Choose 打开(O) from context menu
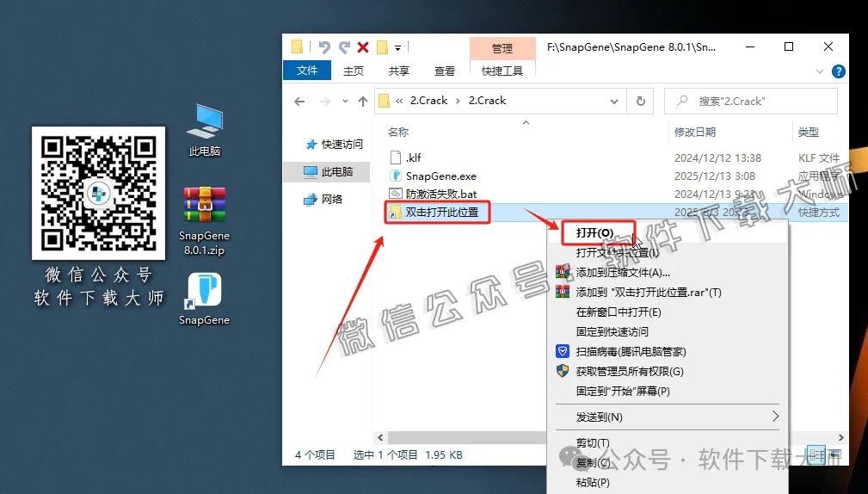Screen dimensions: 868x494 click(594, 232)
